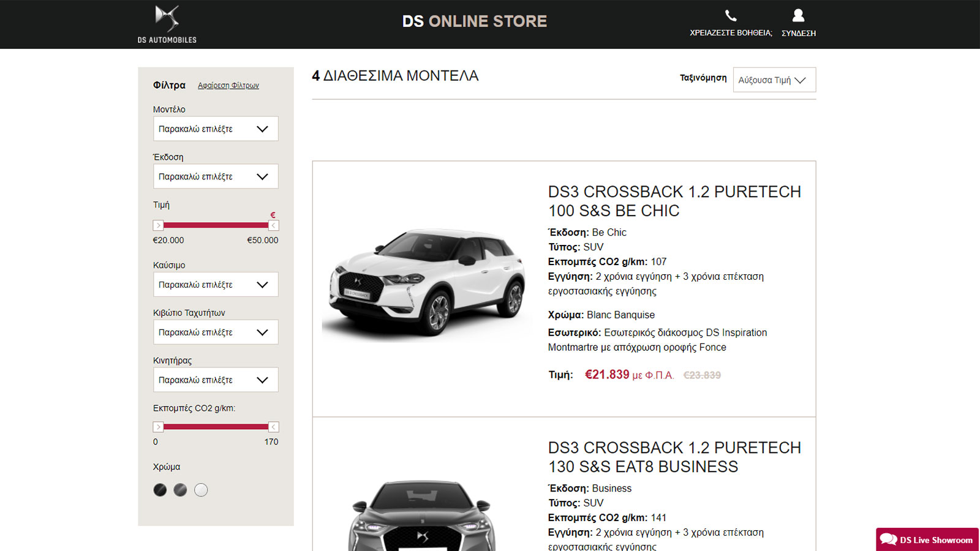
Task: Click the crossed-out €23.839 price
Action: [702, 375]
